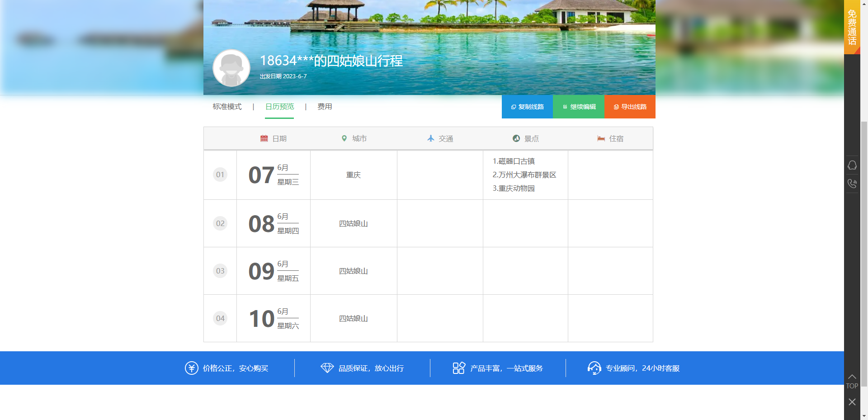Click the 复制线路 button
The height and width of the screenshot is (420, 868).
tap(527, 107)
